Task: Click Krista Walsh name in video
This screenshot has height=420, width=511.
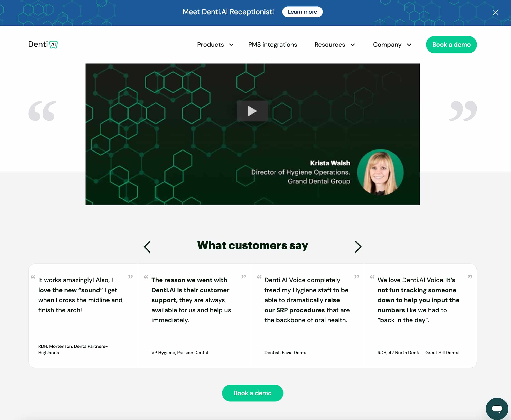Action: tap(330, 163)
